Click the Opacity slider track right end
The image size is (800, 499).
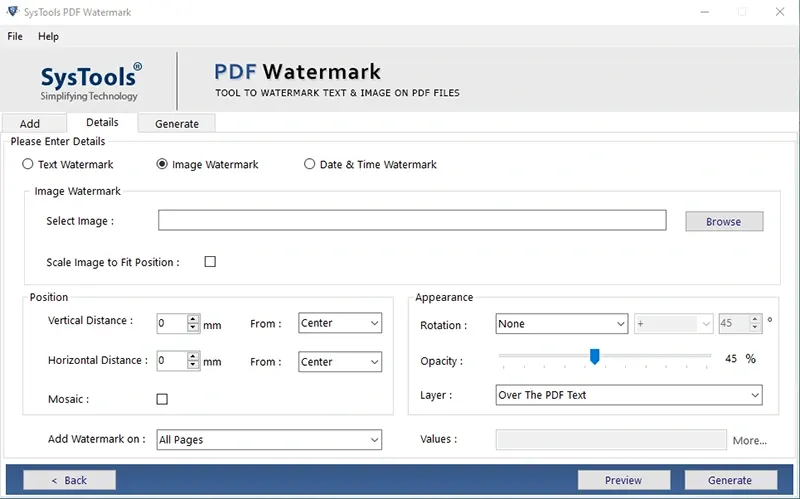pos(707,356)
